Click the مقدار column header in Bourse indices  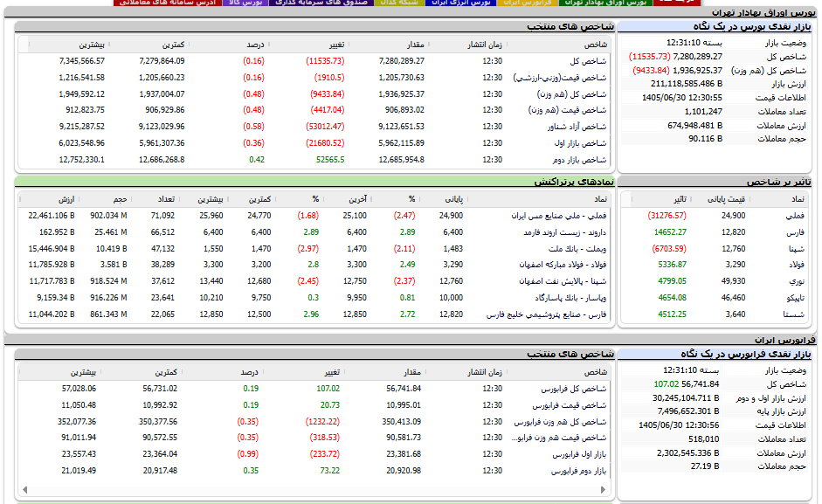[x=415, y=45]
